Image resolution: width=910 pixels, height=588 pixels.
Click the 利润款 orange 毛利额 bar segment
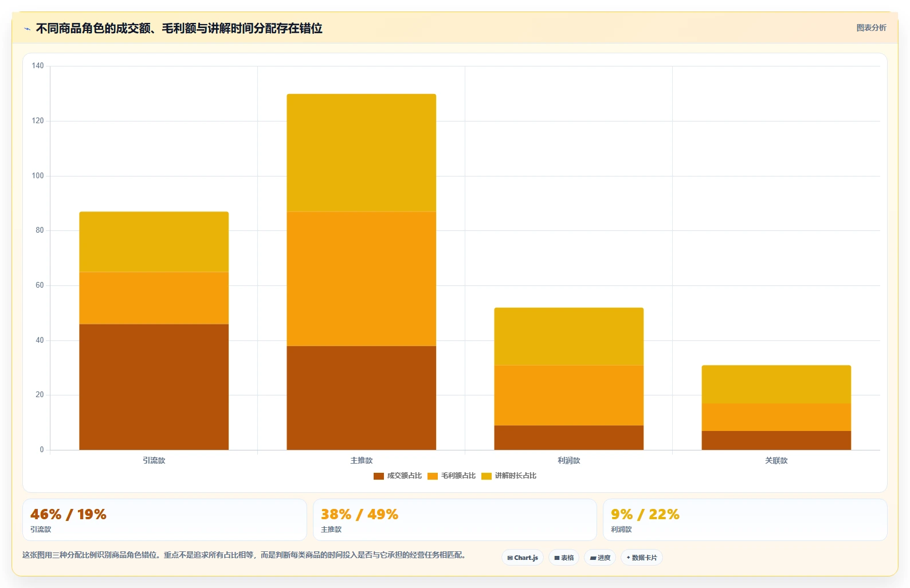click(568, 395)
